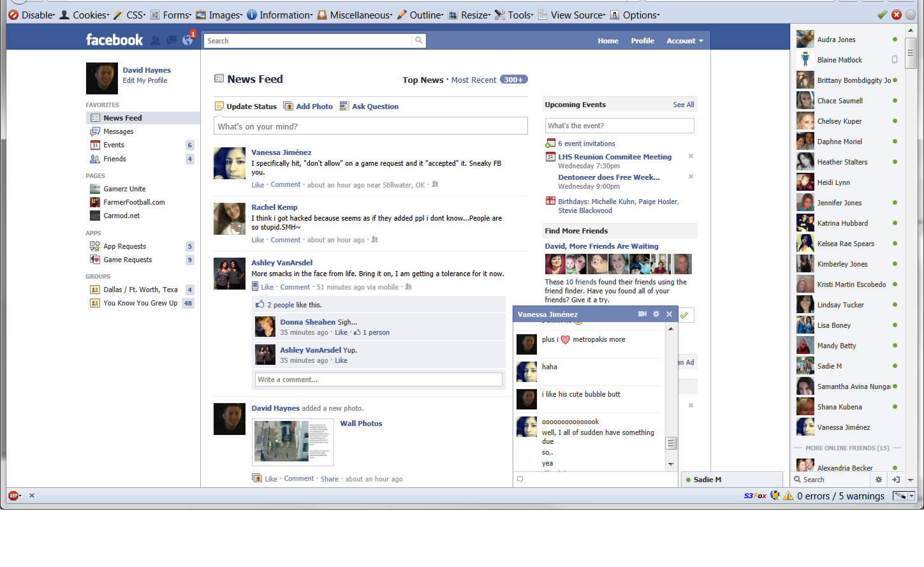
Task: Click the thumbs up icon near 2 people
Action: tap(260, 304)
